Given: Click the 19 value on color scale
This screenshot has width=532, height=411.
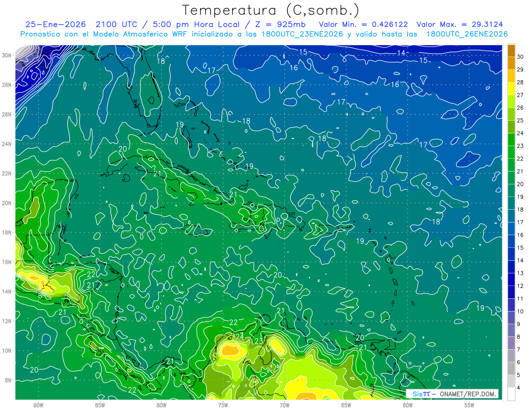Looking at the screenshot, I should pyautogui.click(x=520, y=197).
